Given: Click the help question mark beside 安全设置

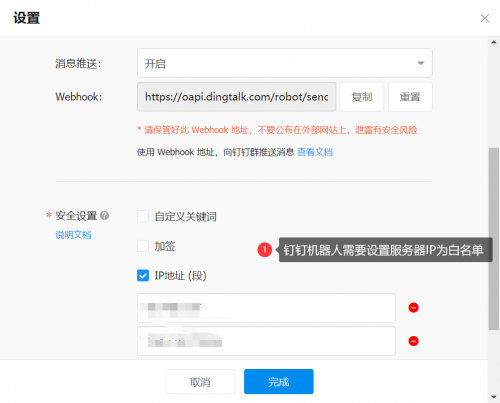Looking at the screenshot, I should (x=104, y=216).
